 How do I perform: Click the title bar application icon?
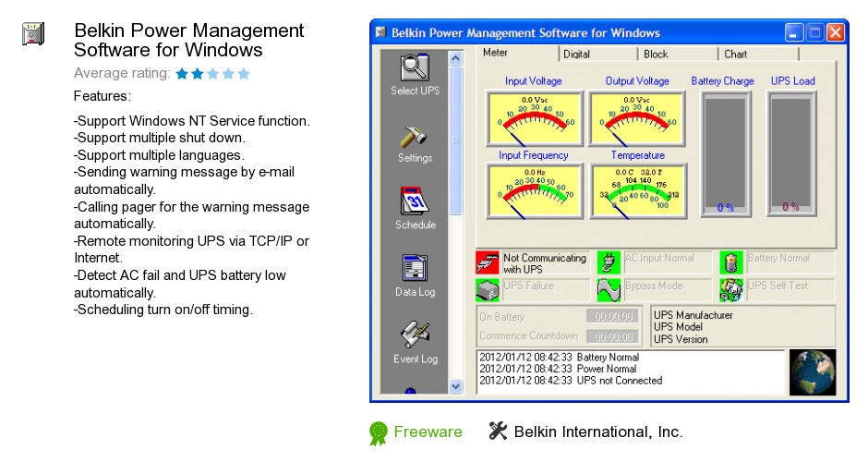[380, 32]
